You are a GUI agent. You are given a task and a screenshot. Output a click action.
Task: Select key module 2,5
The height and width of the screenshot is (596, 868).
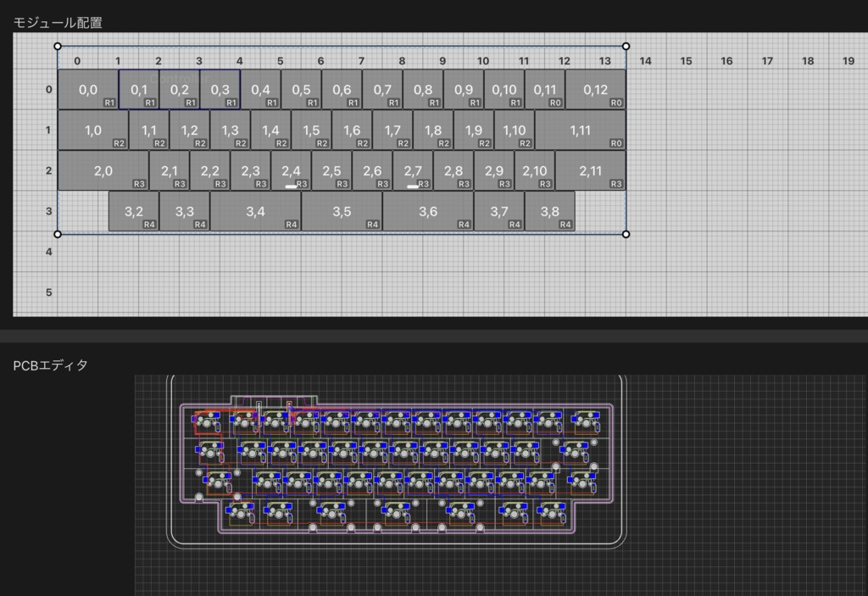click(331, 170)
